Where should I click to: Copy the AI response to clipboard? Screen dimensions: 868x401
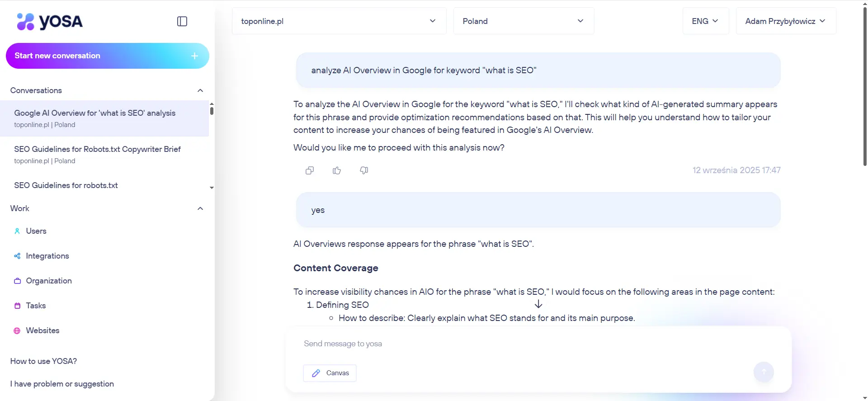(310, 170)
